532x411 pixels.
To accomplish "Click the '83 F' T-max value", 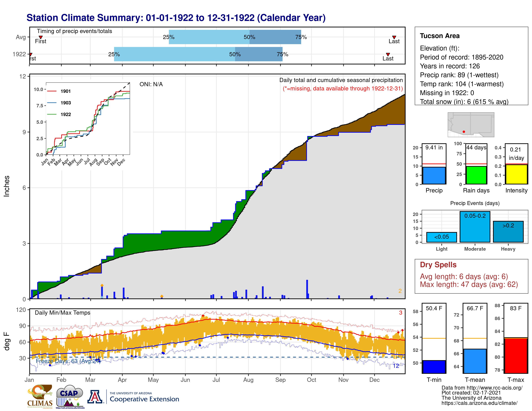I will [x=516, y=308].
